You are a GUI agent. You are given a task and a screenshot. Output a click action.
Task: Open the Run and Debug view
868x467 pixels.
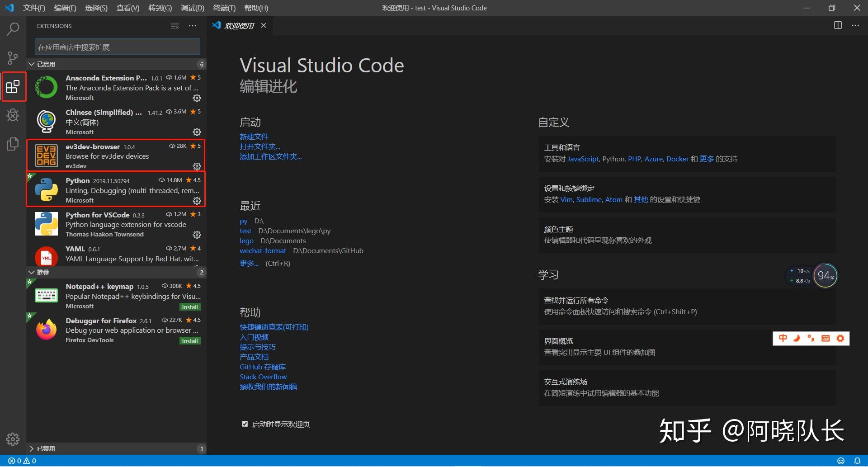(13, 115)
